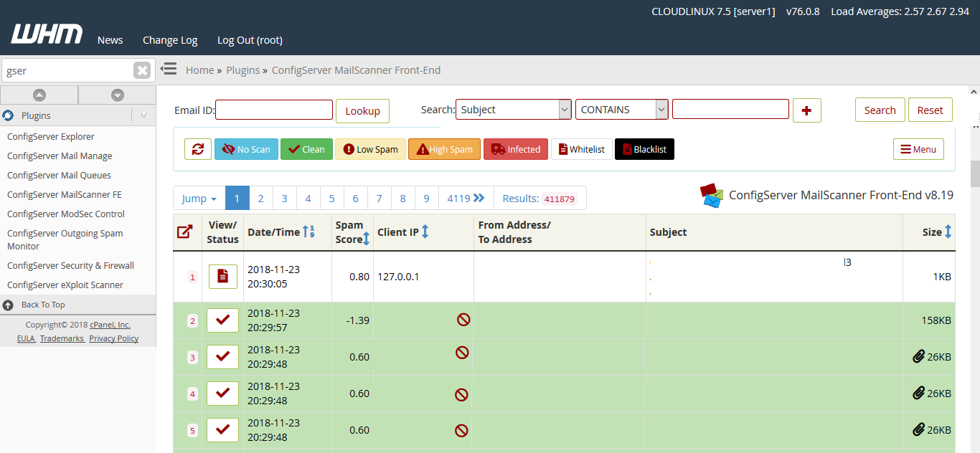Click the select-all external link icon in header

(x=184, y=232)
